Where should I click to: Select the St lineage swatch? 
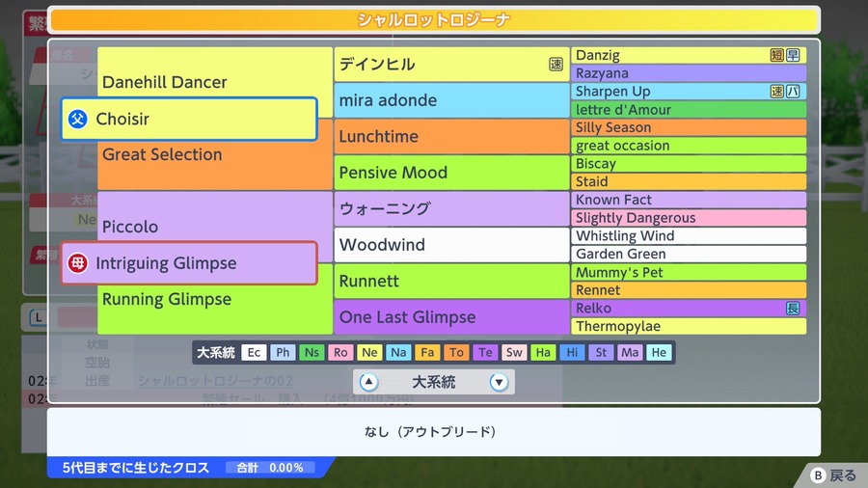click(601, 352)
